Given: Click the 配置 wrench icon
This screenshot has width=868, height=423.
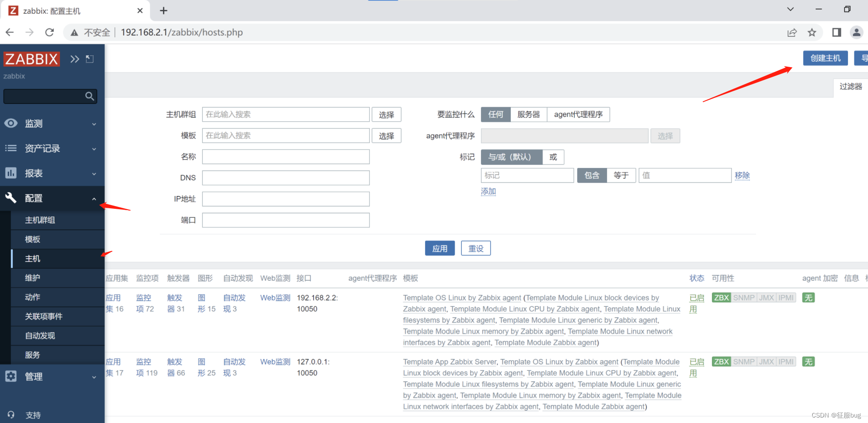Looking at the screenshot, I should [x=11, y=198].
